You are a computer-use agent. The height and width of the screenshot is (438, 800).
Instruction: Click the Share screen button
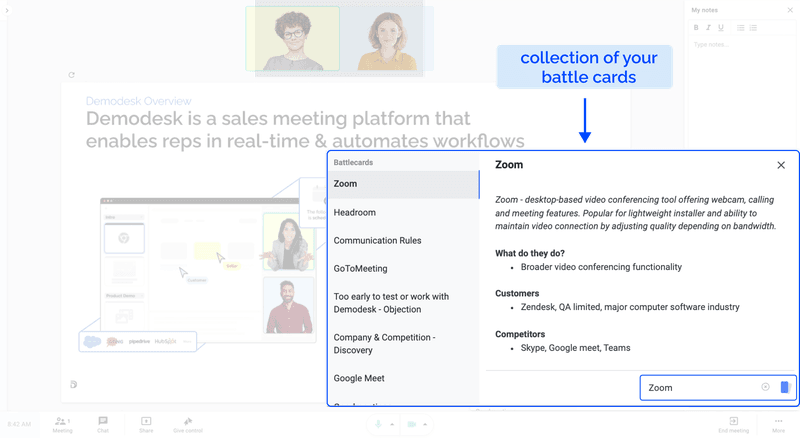(146, 424)
